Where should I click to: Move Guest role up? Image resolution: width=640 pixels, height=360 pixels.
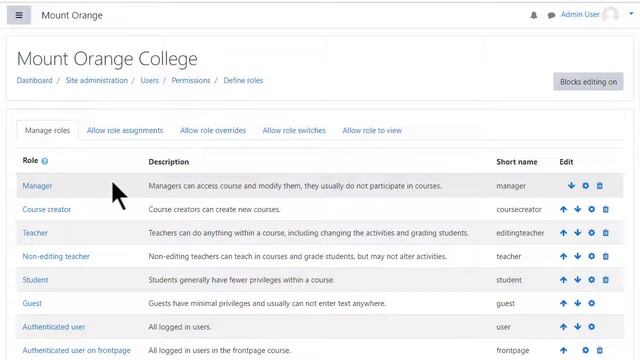(x=563, y=303)
